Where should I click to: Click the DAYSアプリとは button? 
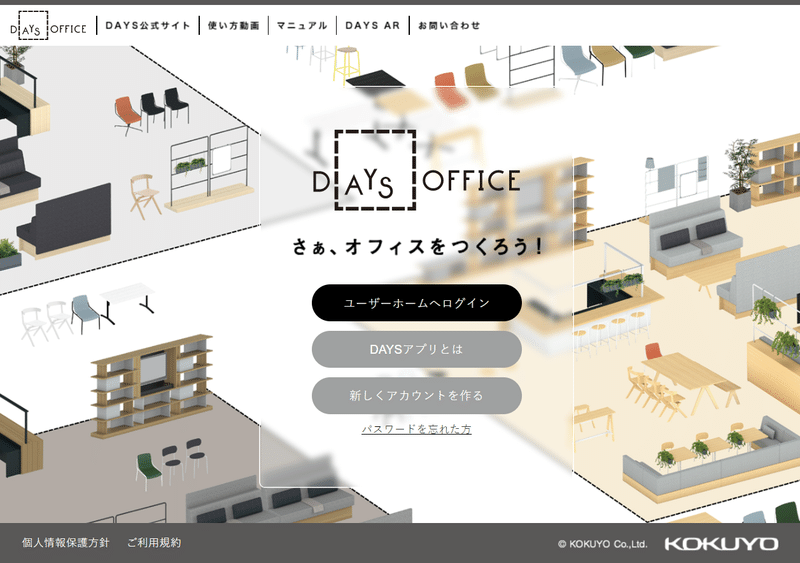click(417, 349)
